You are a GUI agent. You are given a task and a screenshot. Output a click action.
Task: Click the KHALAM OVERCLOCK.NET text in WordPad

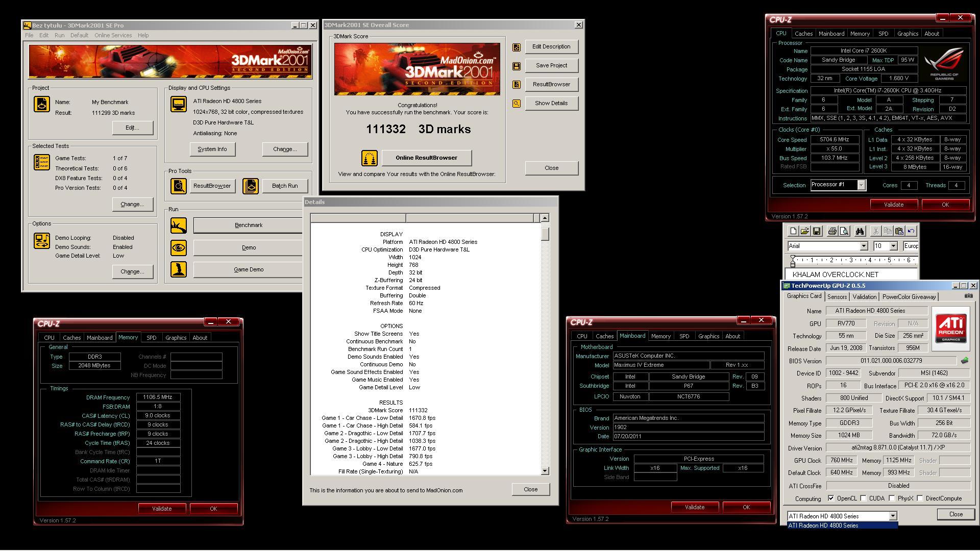point(836,275)
